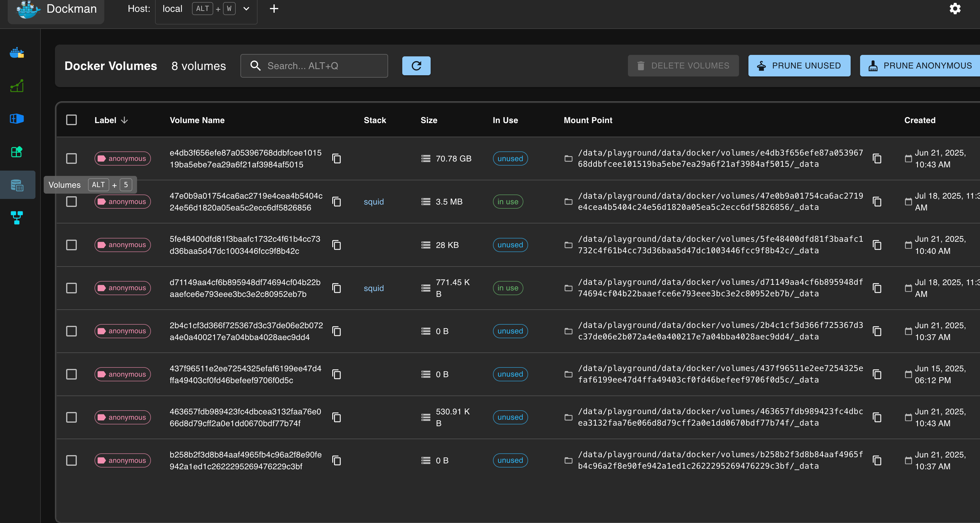
Task: Check the 530.91 KB volume checkbox
Action: pos(71,417)
